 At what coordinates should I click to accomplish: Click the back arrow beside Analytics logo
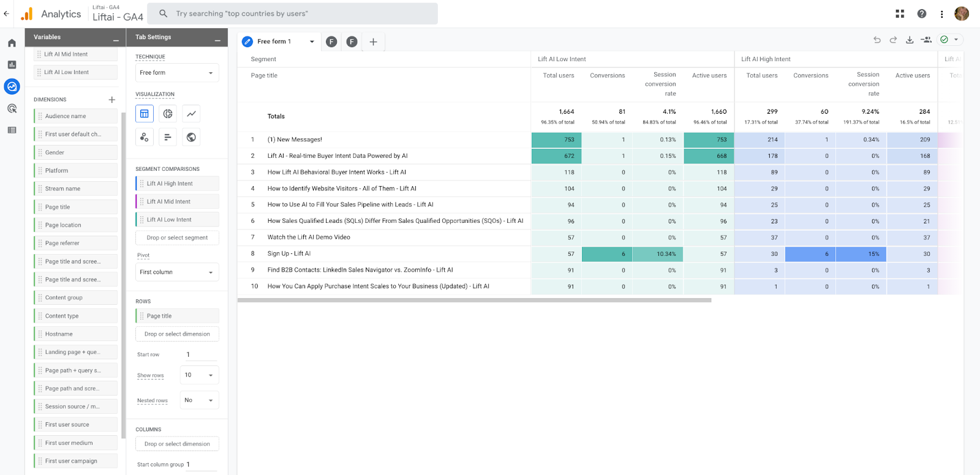coord(6,13)
